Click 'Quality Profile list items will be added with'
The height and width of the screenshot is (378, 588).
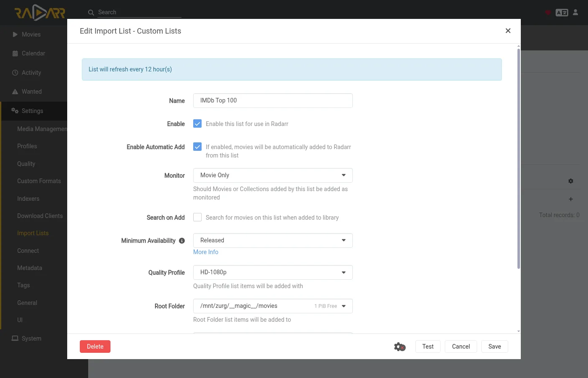248,286
